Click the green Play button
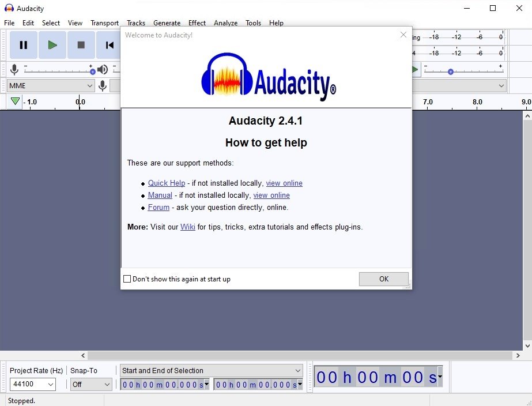This screenshot has width=532, height=406. tap(52, 45)
